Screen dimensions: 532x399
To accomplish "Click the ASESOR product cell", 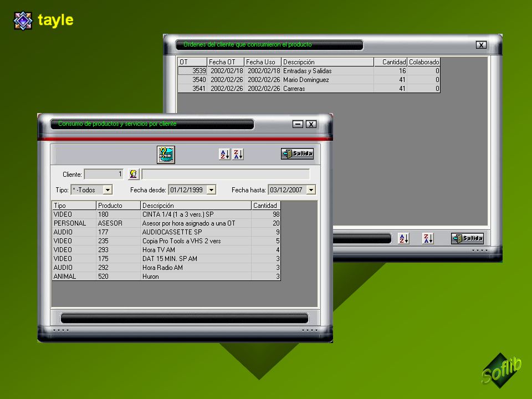I will (118, 223).
